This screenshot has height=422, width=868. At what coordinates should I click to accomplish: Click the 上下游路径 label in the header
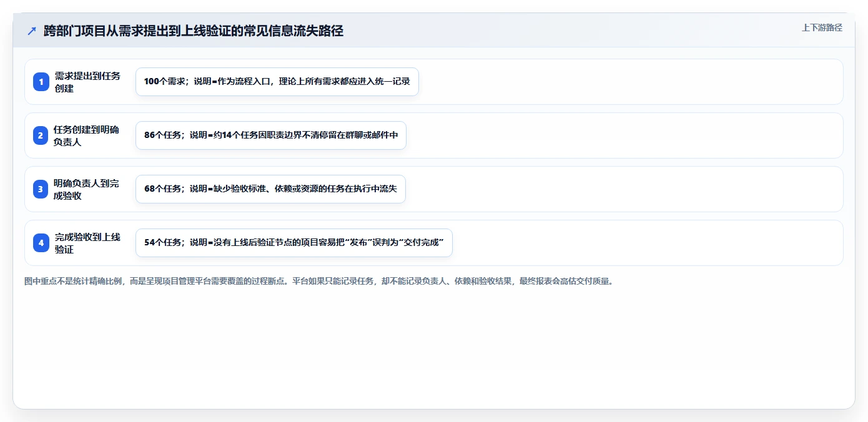(x=822, y=27)
